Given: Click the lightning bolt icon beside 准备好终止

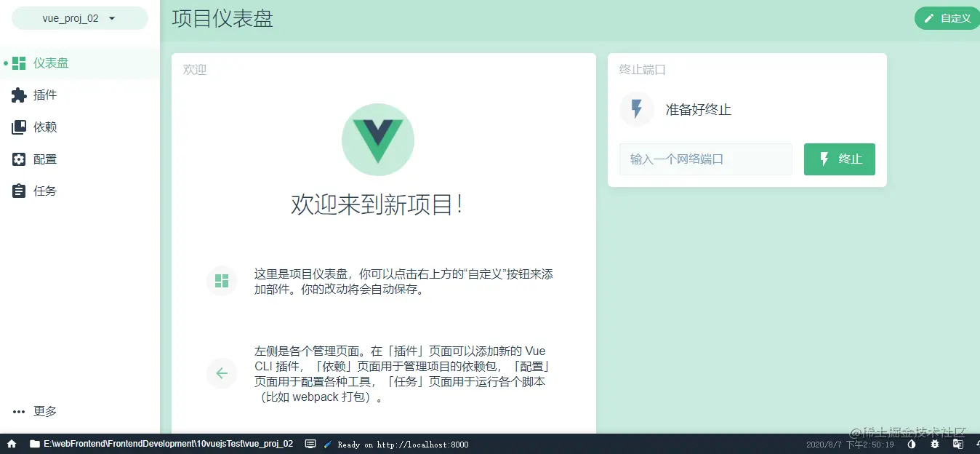Looking at the screenshot, I should 637,110.
